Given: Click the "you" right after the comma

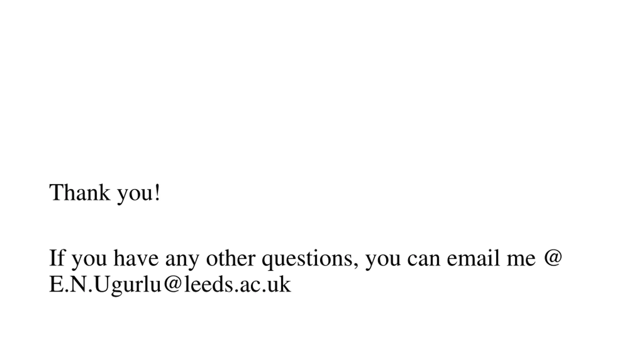Looking at the screenshot, I should click(383, 259).
